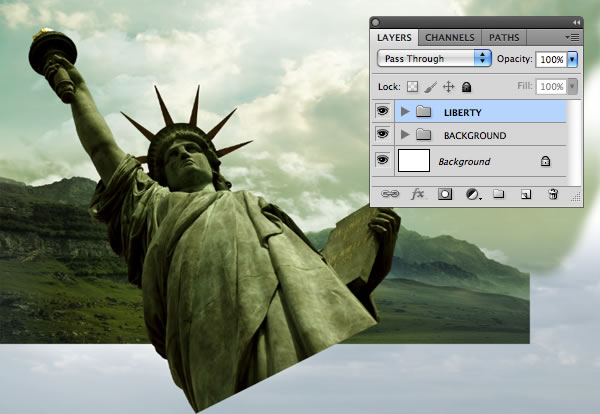Image resolution: width=600 pixels, height=414 pixels.
Task: Open the layer style fx menu
Action: (417, 194)
